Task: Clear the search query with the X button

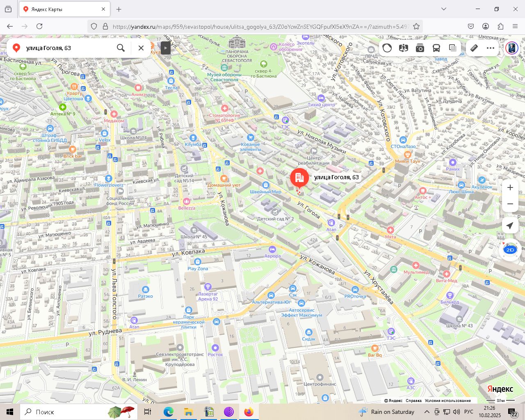Action: (x=141, y=48)
